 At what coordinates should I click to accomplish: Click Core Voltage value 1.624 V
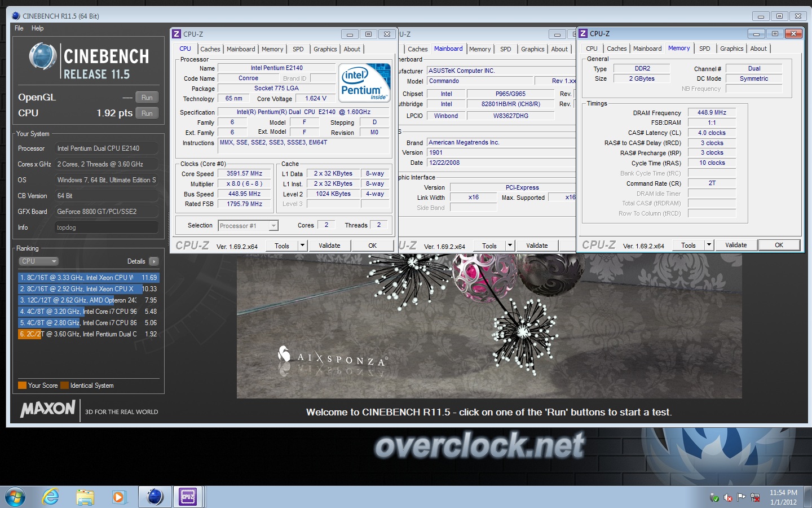(x=316, y=98)
